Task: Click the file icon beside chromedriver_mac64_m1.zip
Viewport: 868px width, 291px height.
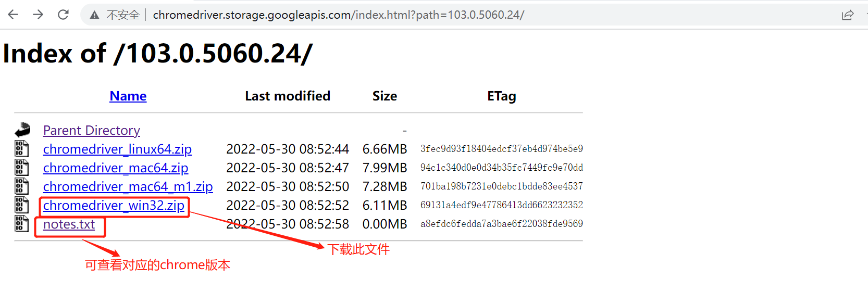Action: pos(21,186)
